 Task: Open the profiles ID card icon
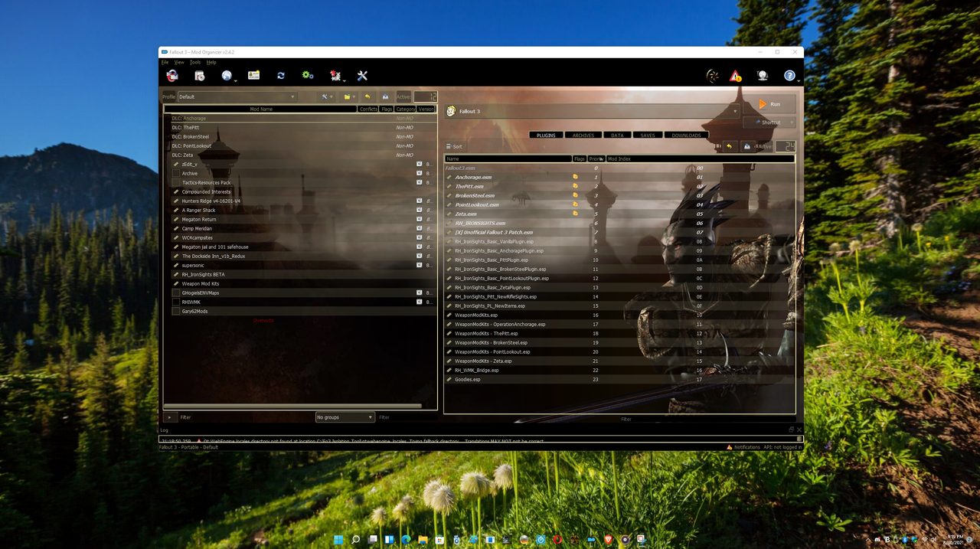pyautogui.click(x=253, y=76)
